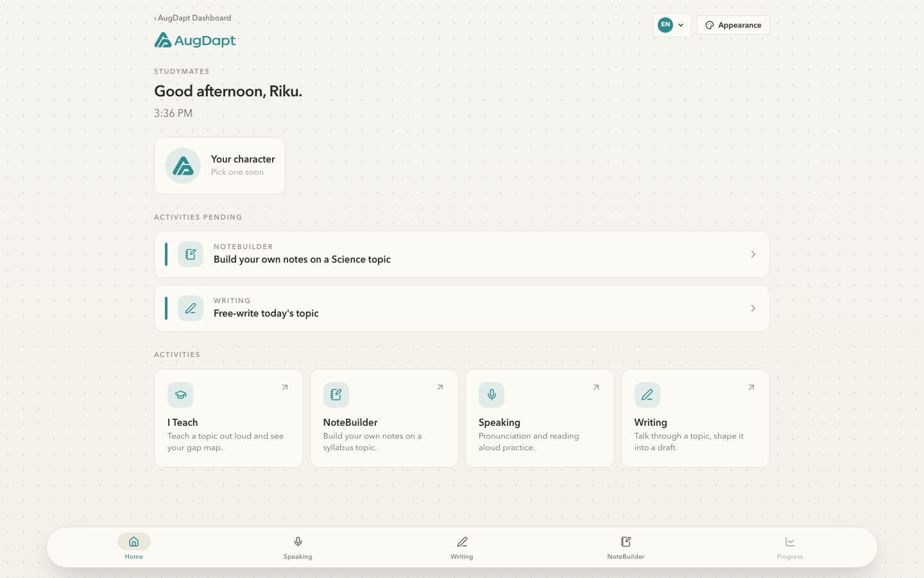
Task: Click 'Talk through a topic' description text
Action: [x=689, y=442]
